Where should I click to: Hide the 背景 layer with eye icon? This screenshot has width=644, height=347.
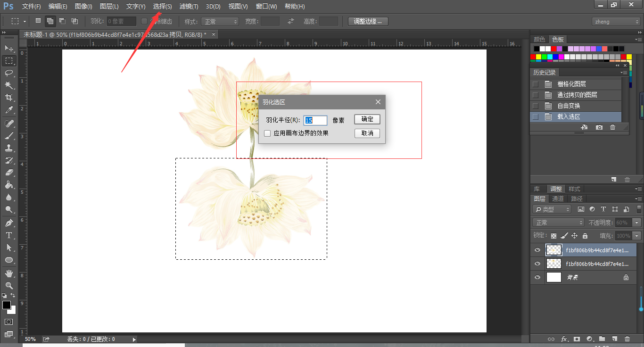tap(537, 277)
